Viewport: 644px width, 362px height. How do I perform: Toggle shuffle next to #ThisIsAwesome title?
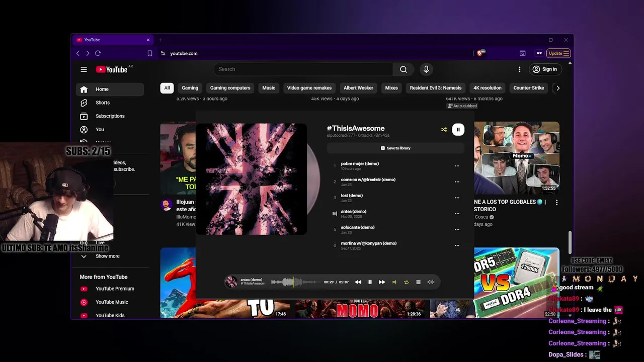coord(444,130)
